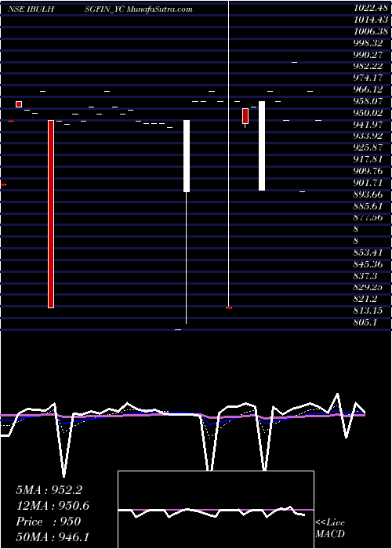
Task: Click the 1022.48 price axis label
Action: pyautogui.click(x=370, y=8)
